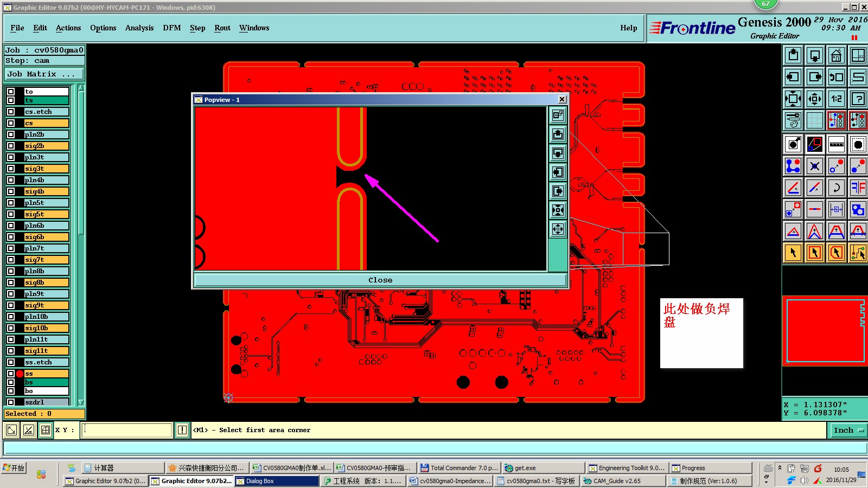Viewport: 868px width, 488px height.
Task: Toggle checkbox for layer pln5t
Action: point(11,203)
